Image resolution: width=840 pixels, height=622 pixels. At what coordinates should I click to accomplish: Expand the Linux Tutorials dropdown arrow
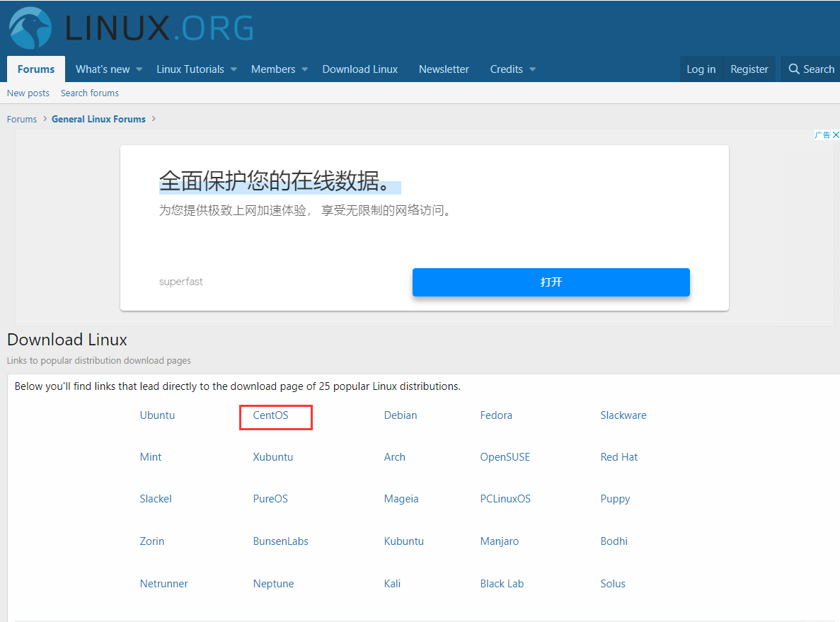click(234, 69)
